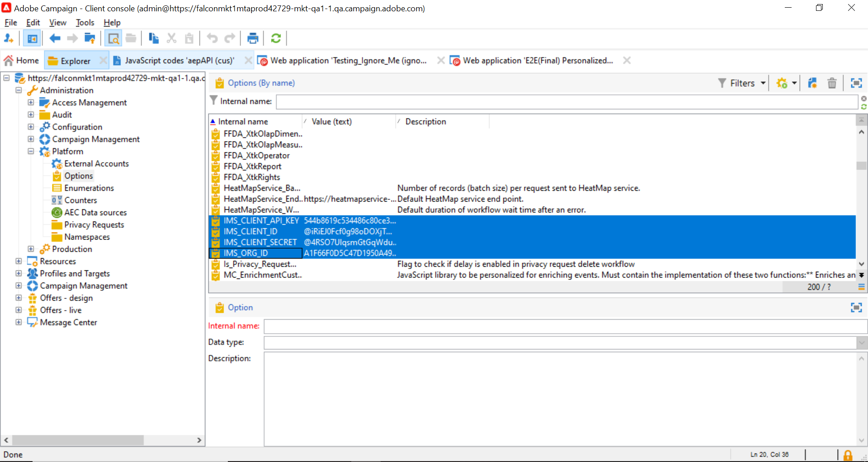The width and height of the screenshot is (868, 462).
Task: Clear the filter with the grey X icon
Action: 864,99
